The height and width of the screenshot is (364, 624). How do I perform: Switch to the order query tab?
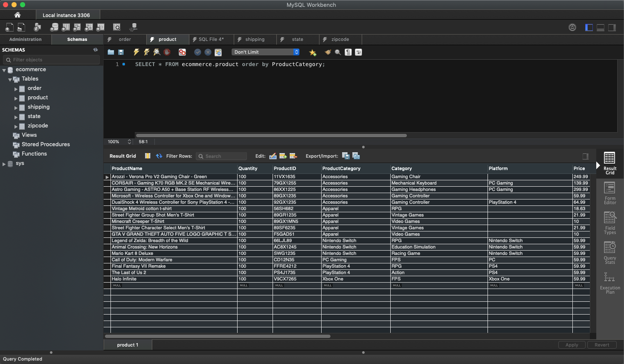(x=125, y=39)
